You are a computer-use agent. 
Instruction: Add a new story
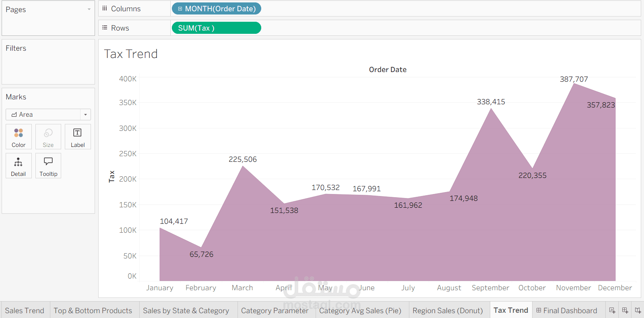click(x=638, y=310)
